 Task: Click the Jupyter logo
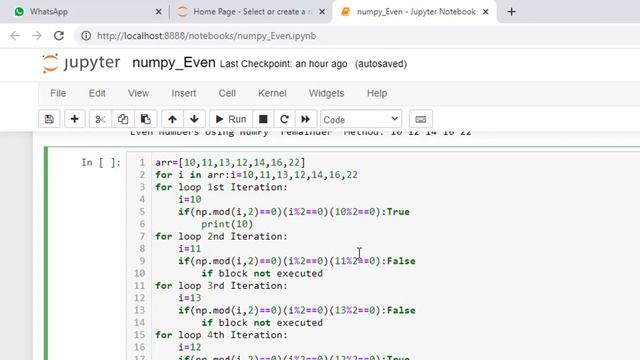point(81,63)
